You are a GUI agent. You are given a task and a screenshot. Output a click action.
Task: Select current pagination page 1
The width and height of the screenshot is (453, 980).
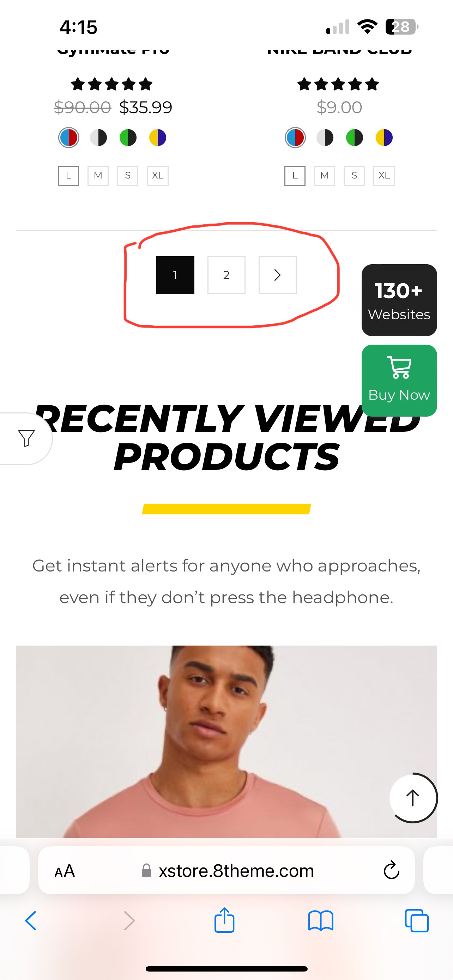click(x=175, y=275)
